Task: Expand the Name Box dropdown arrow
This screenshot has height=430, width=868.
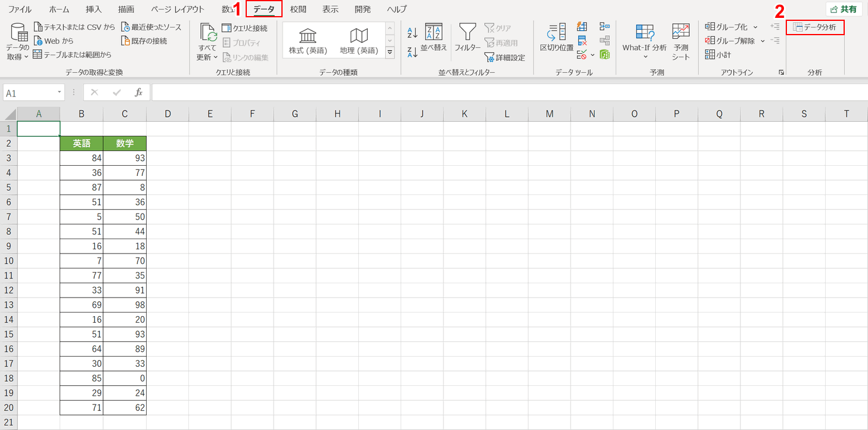Action: click(x=60, y=92)
